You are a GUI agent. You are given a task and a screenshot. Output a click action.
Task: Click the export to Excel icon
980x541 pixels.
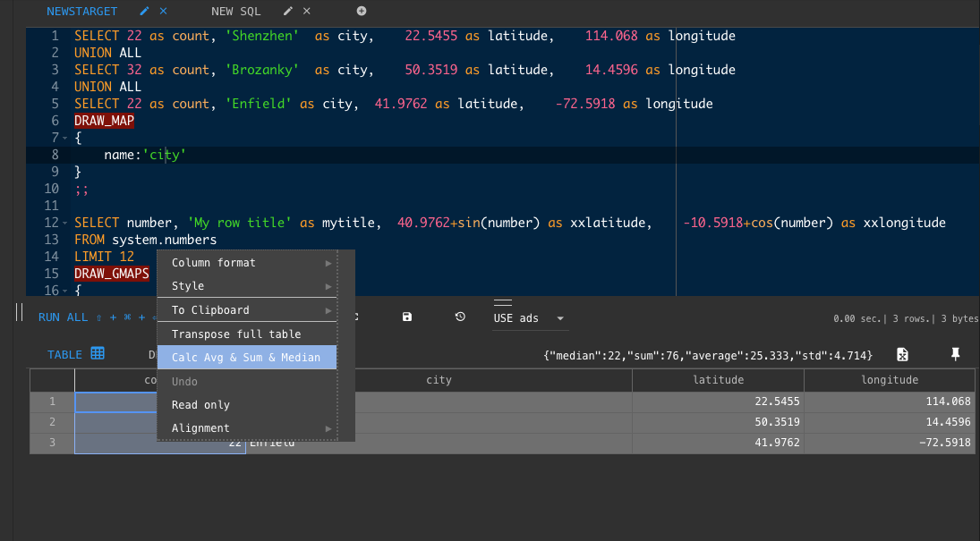[x=903, y=355]
